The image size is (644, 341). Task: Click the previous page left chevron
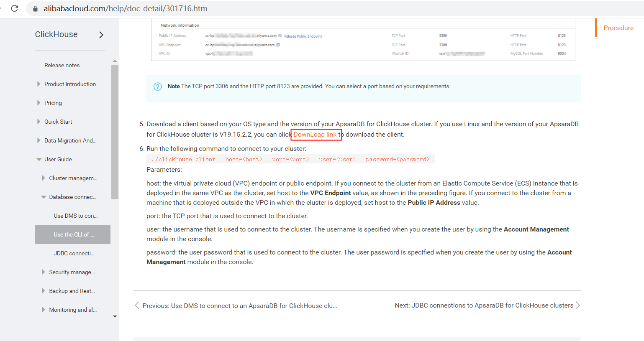click(x=137, y=305)
